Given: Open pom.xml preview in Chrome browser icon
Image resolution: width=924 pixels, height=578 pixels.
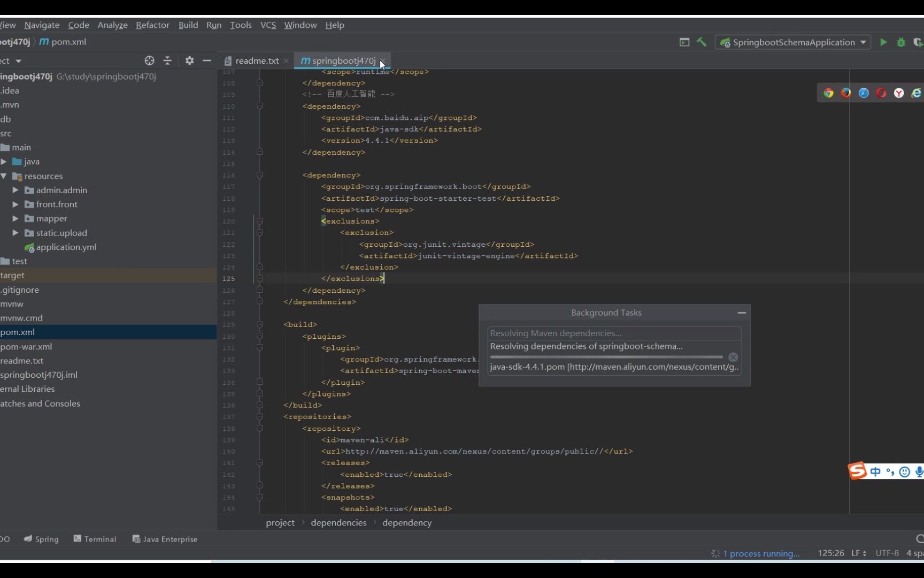Looking at the screenshot, I should (828, 93).
